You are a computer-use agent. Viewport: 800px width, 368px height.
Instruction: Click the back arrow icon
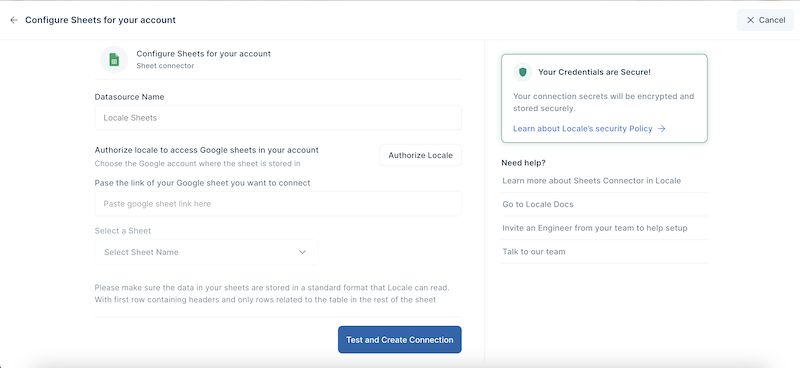(x=14, y=20)
